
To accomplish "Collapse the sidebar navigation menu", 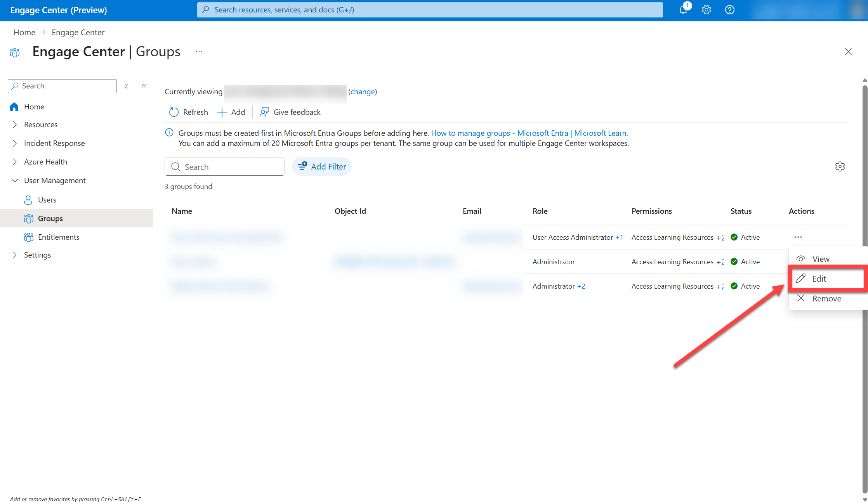I will tap(144, 86).
